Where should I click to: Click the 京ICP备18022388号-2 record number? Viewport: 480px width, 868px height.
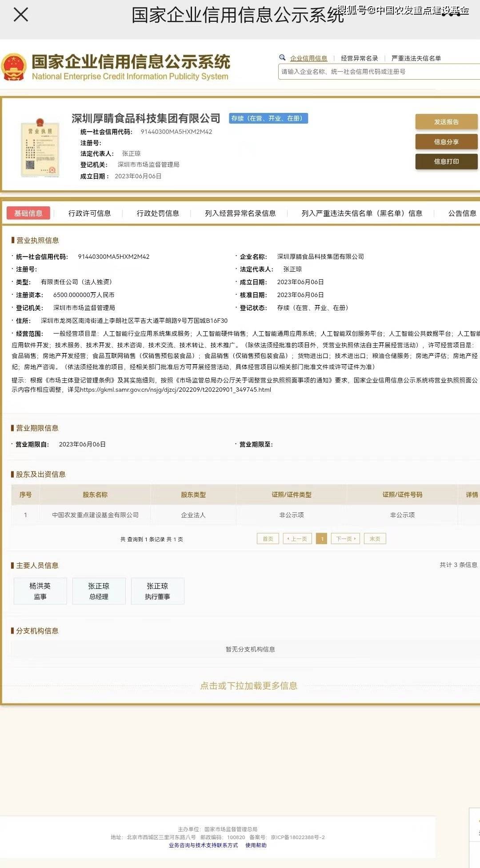click(x=298, y=837)
